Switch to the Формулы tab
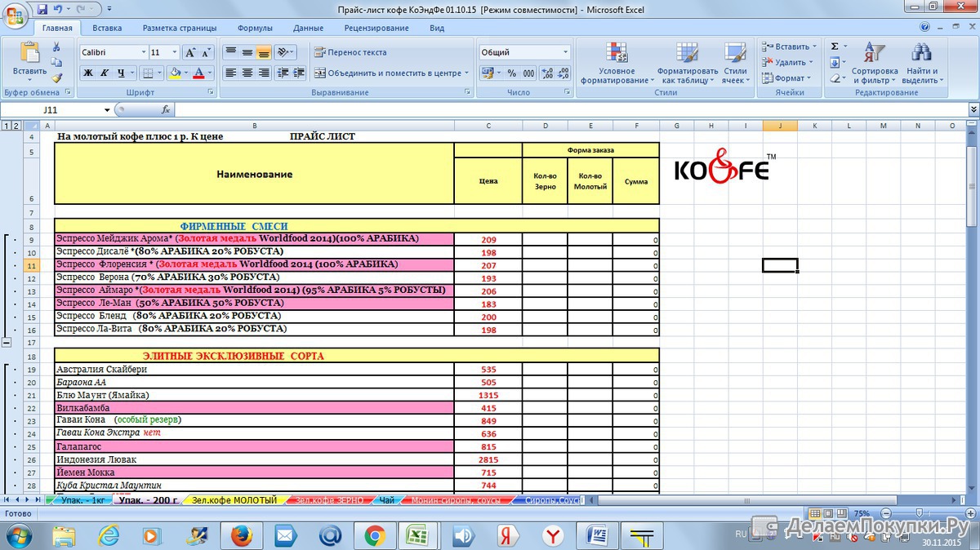Image resolution: width=980 pixels, height=550 pixels. (255, 28)
